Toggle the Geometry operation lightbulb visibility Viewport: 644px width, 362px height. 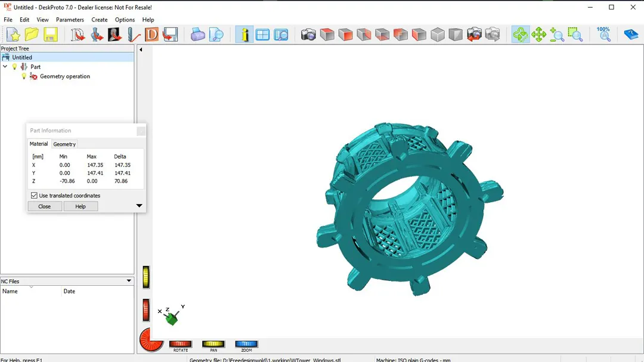tap(24, 76)
